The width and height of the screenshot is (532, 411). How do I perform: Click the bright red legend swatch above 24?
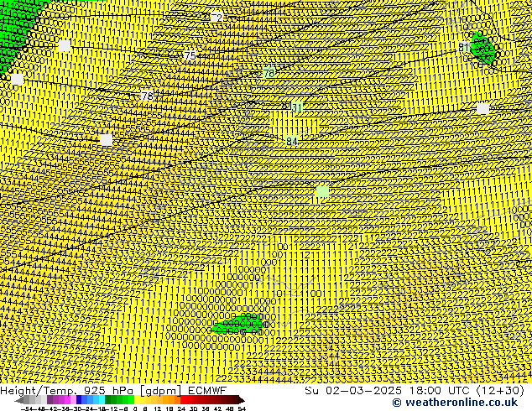tap(184, 400)
